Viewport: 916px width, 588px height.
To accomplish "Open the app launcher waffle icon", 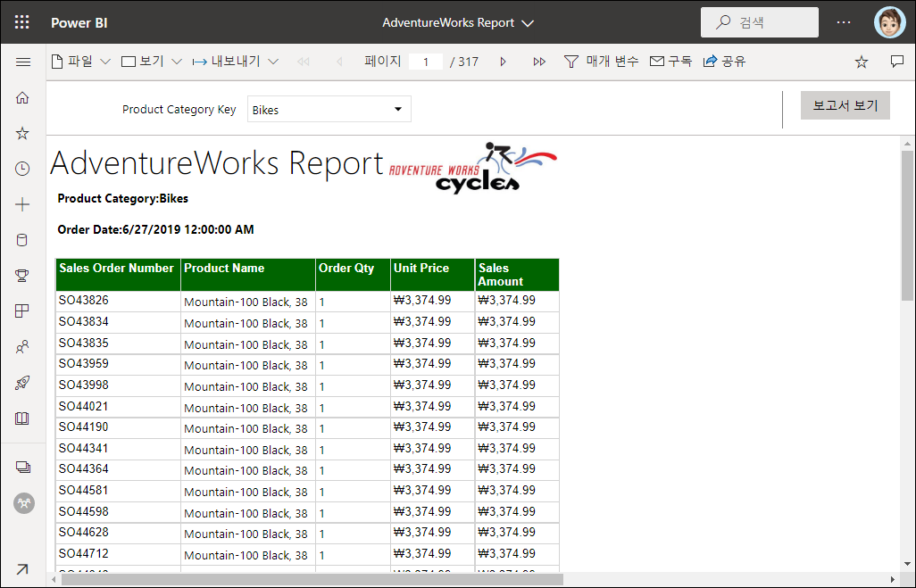I will tap(21, 22).
